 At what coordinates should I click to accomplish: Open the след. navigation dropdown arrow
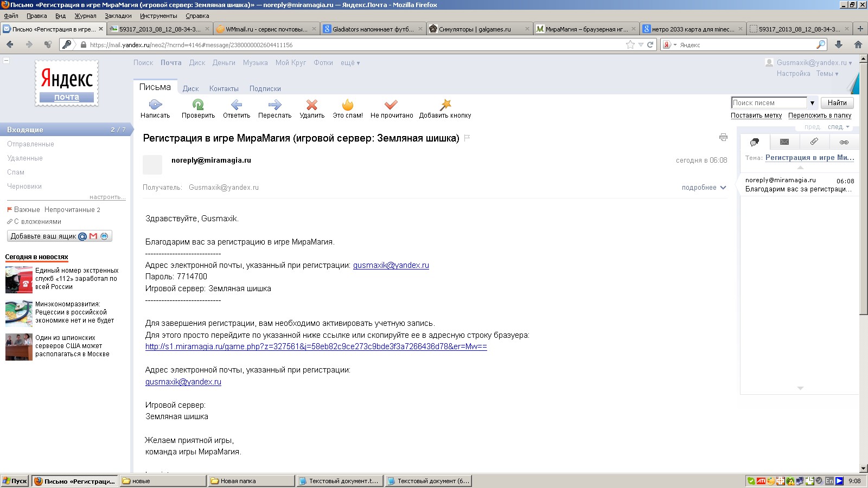coord(847,127)
